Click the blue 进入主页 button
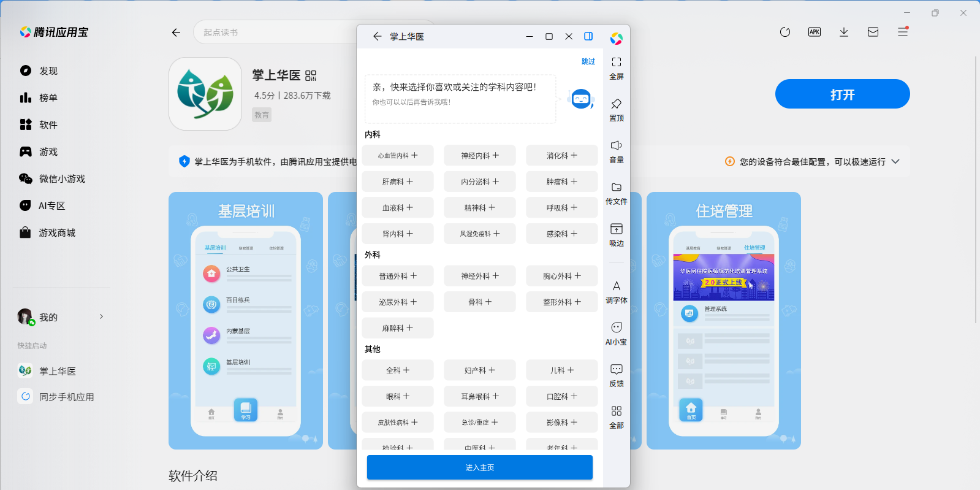 pyautogui.click(x=479, y=467)
